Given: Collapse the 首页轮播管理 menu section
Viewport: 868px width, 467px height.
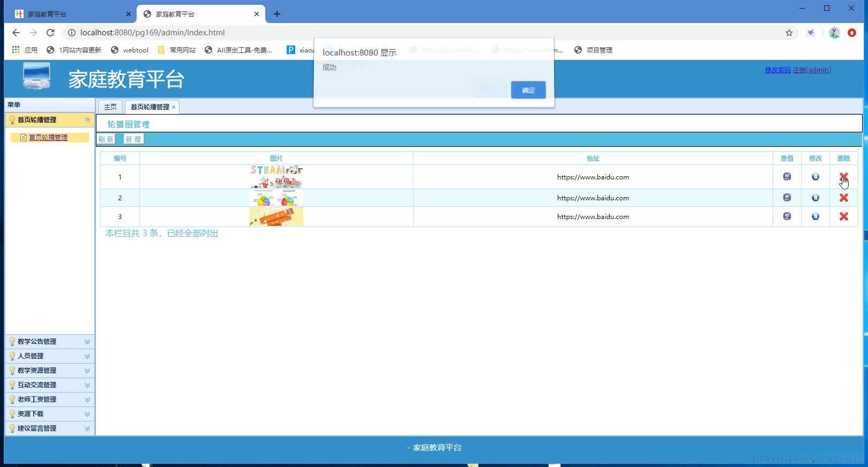Looking at the screenshot, I should [87, 120].
